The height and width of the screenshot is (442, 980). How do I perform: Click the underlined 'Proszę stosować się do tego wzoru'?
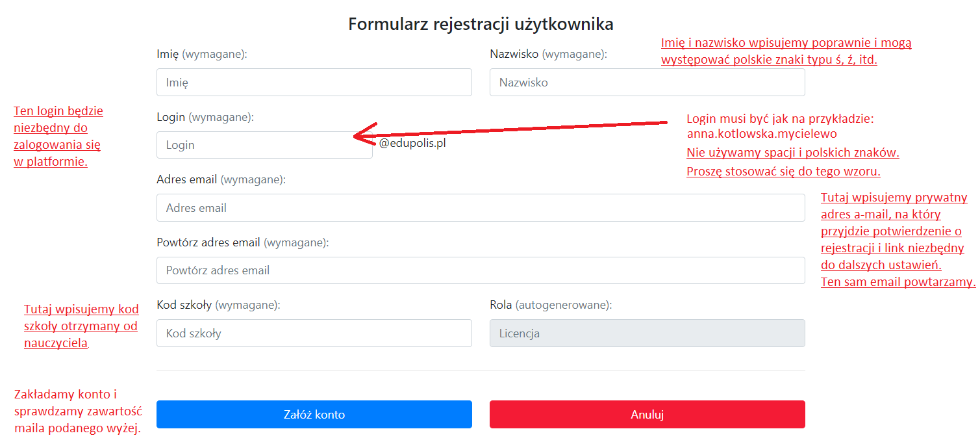coord(784,172)
